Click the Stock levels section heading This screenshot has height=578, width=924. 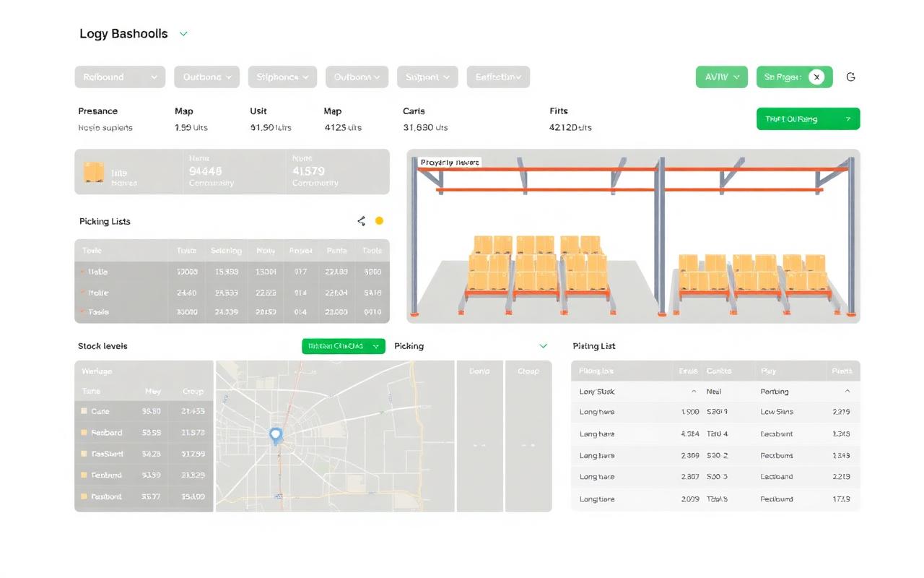coord(103,346)
